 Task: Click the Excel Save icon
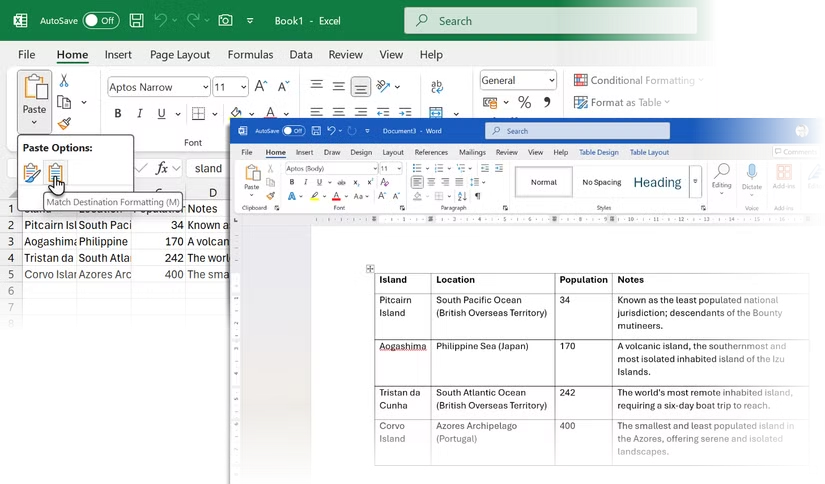click(137, 21)
